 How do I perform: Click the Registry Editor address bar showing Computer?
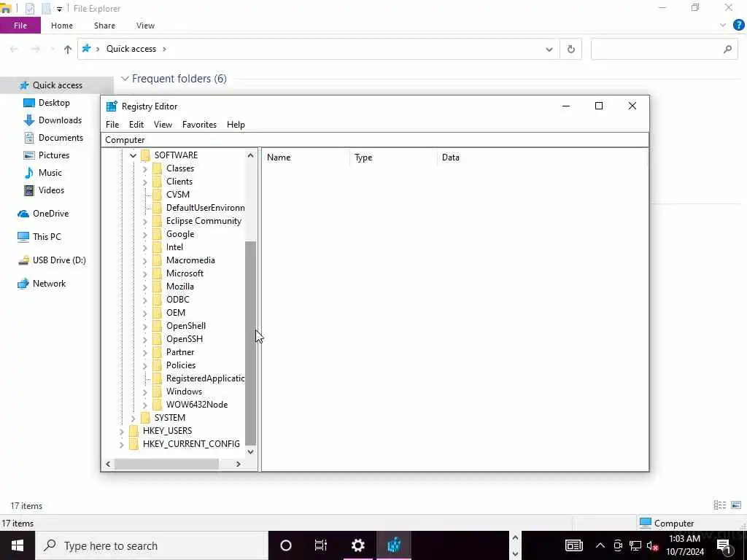(x=374, y=140)
